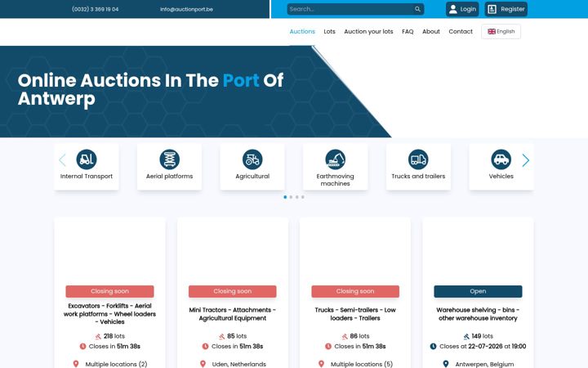
Task: Click the Register badge icon
Action: click(x=492, y=9)
